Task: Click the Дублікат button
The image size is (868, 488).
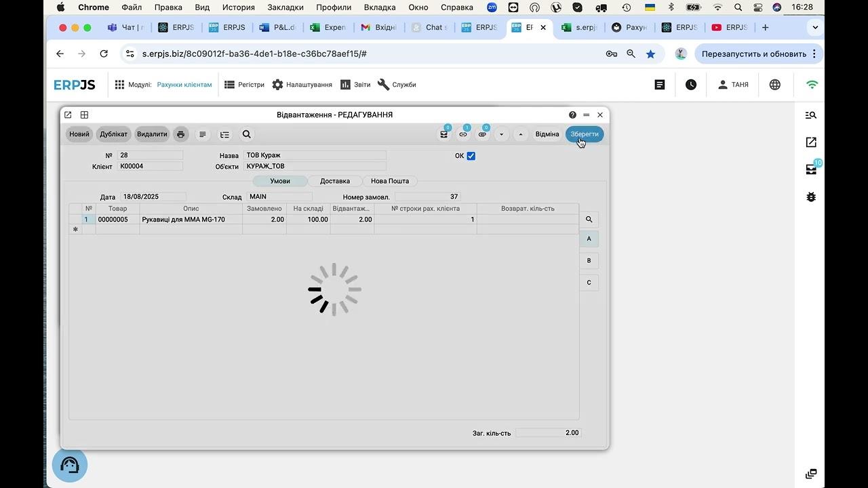Action: [x=114, y=134]
